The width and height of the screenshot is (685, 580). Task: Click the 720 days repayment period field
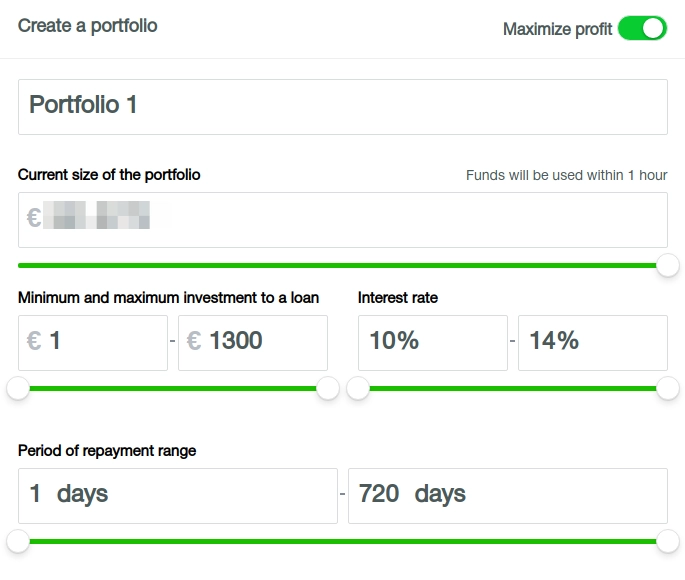point(507,495)
